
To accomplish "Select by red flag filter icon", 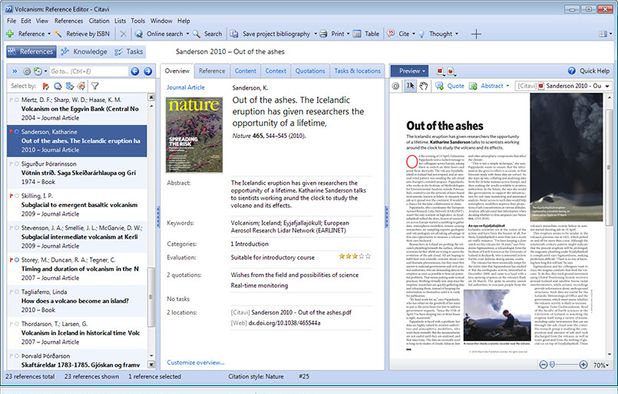I will point(46,86).
